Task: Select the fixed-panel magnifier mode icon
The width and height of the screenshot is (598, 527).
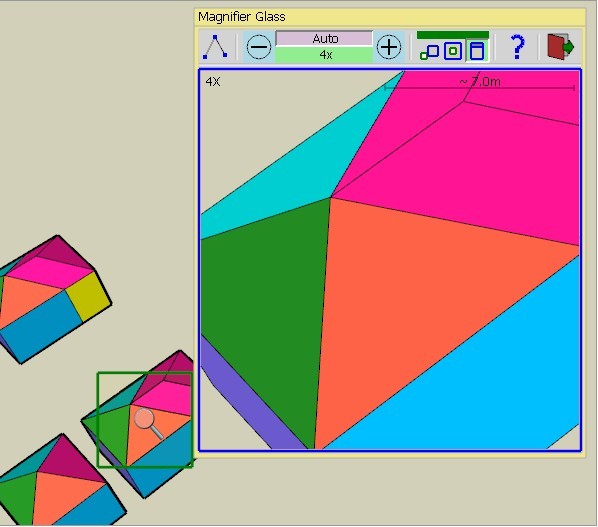Action: (x=477, y=51)
